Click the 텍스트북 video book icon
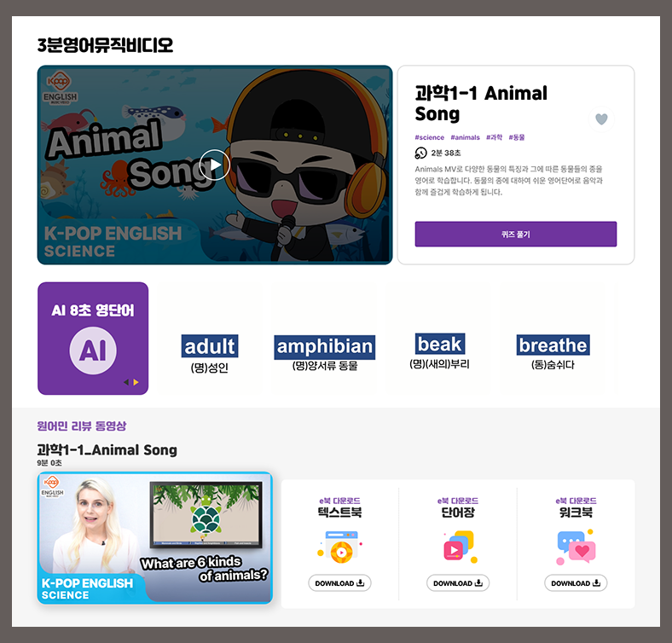Screen dimensions: 672x643 [339, 547]
